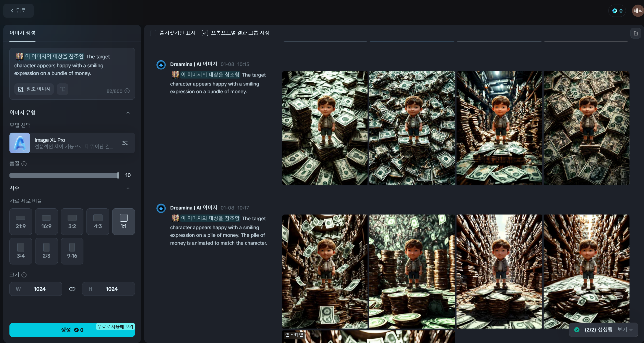Open first result image of 10:15 generation
The width and height of the screenshot is (644, 343).
(325, 128)
